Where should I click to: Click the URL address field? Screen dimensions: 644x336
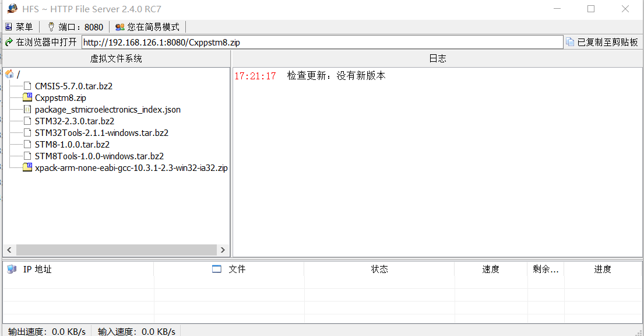tap(322, 42)
